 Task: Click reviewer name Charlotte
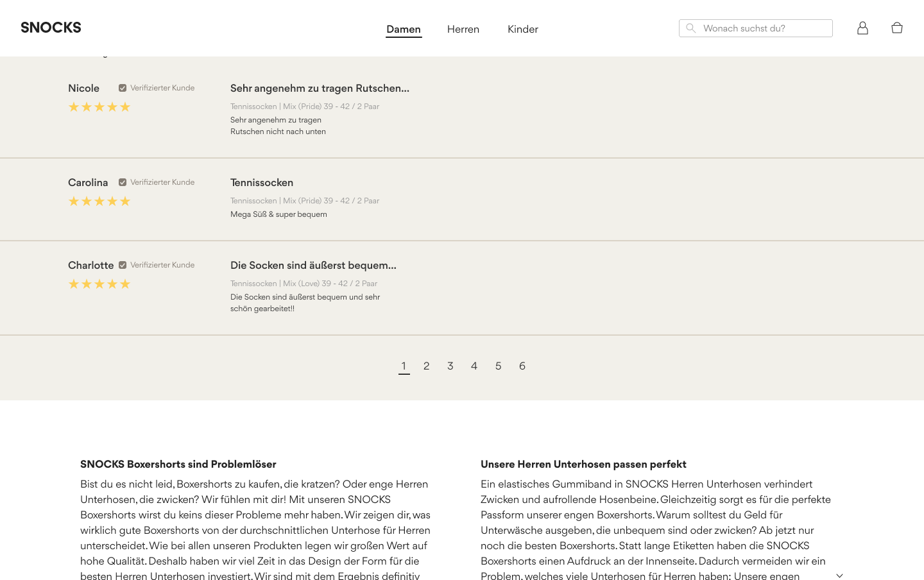(91, 265)
